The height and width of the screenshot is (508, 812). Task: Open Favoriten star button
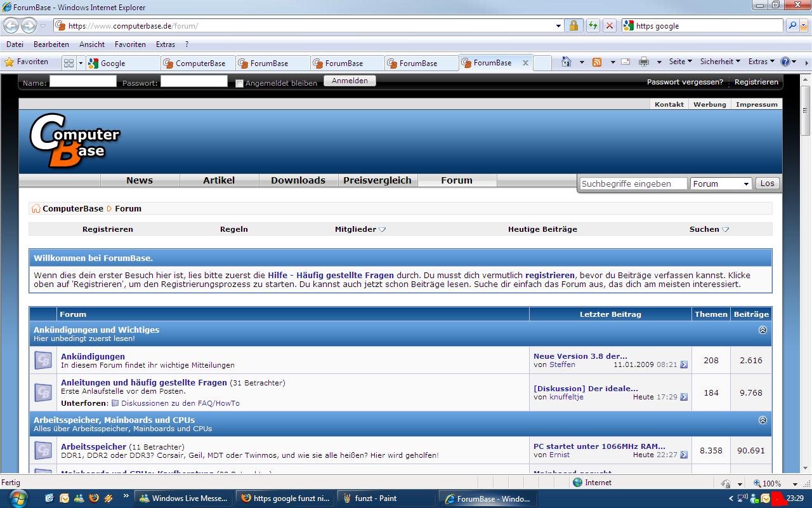[27, 62]
